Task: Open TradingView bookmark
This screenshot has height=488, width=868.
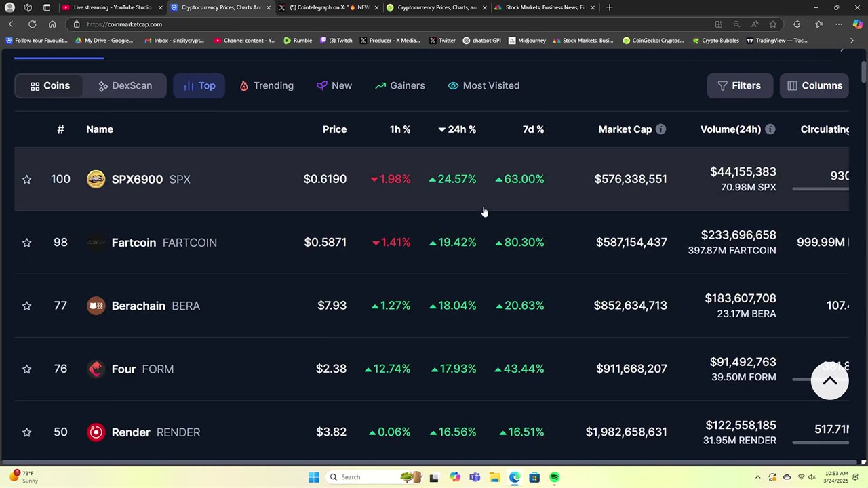Action: click(x=776, y=41)
